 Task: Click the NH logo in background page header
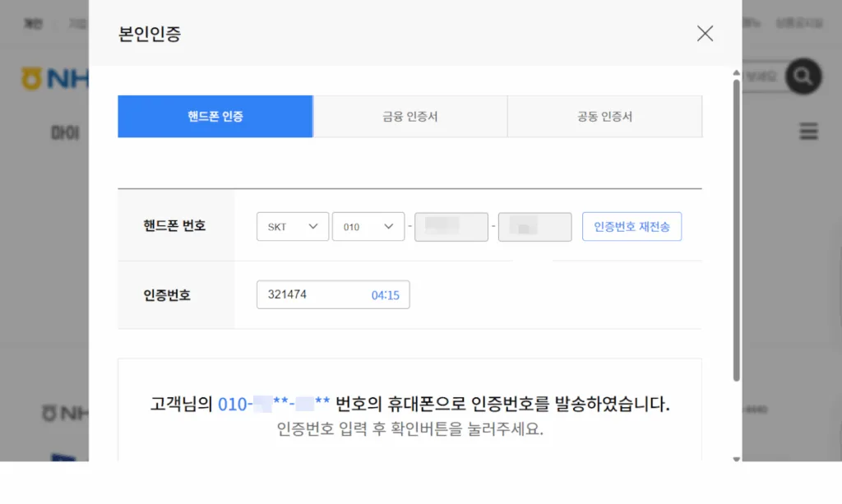pyautogui.click(x=55, y=78)
